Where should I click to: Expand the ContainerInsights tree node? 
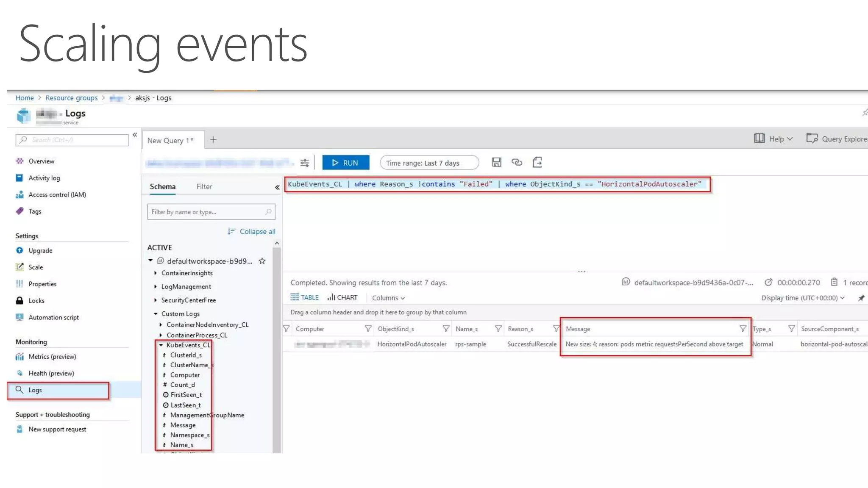[x=156, y=273]
